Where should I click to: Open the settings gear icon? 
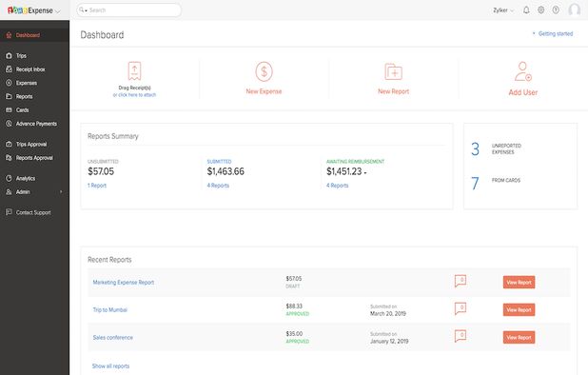click(x=540, y=10)
